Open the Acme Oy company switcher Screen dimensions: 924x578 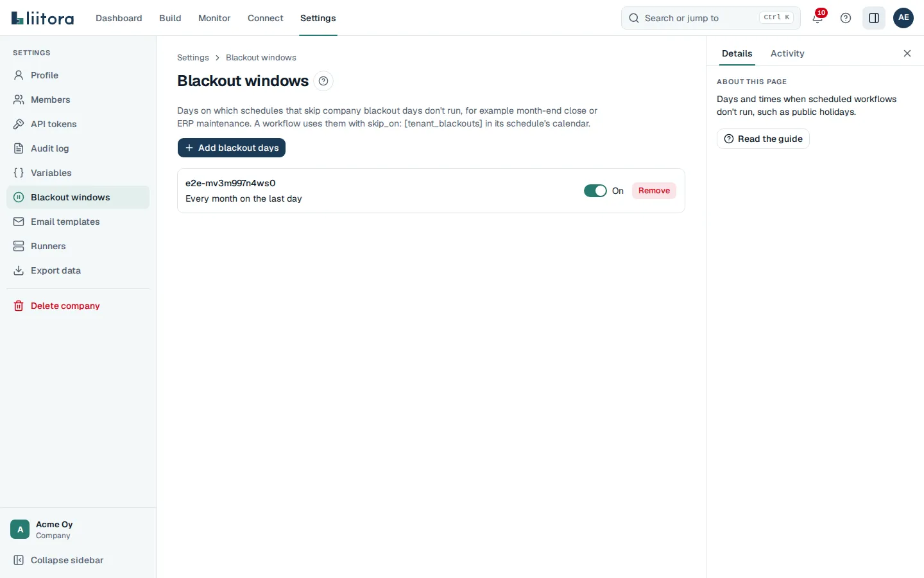tap(78, 529)
